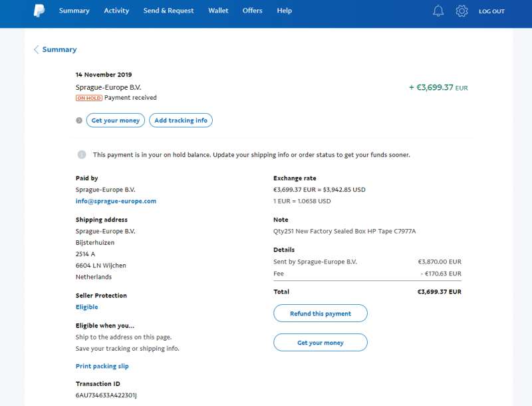This screenshot has width=532, height=406.
Task: Open the Help page
Action: click(285, 11)
